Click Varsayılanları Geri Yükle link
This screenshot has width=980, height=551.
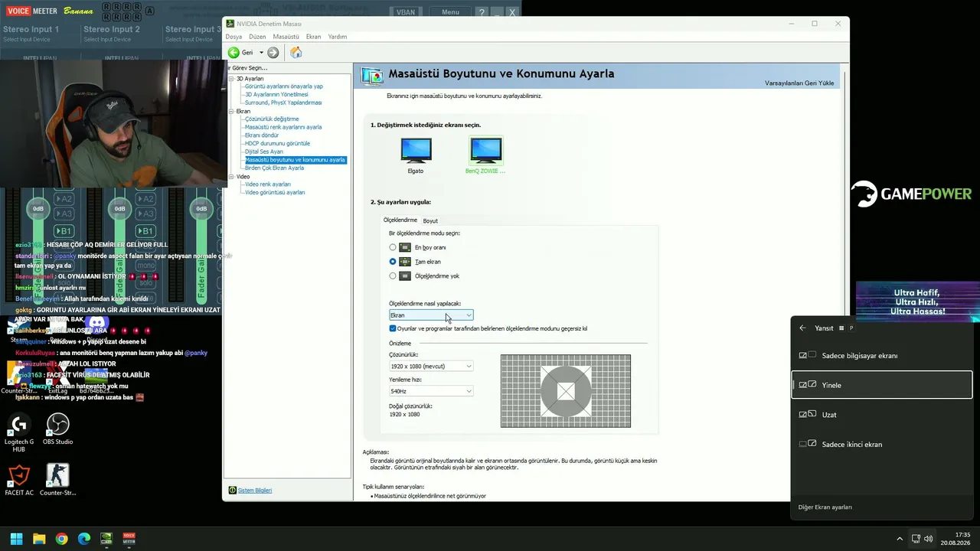[799, 83]
